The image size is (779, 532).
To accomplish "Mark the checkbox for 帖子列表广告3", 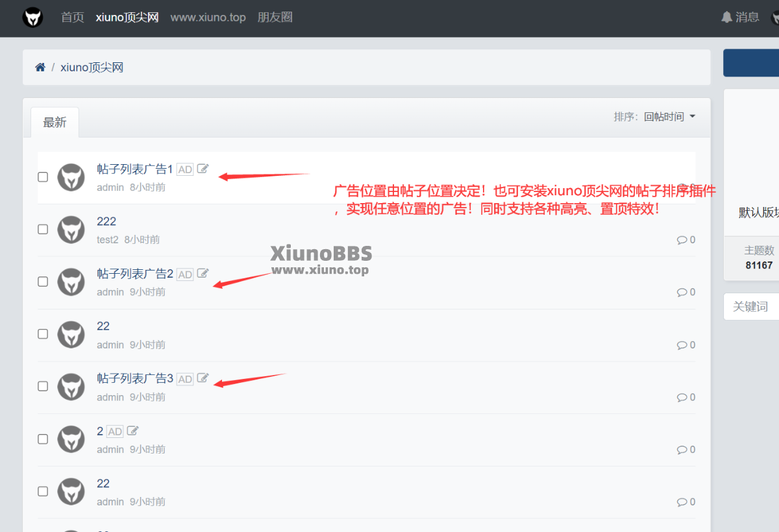I will [x=43, y=386].
